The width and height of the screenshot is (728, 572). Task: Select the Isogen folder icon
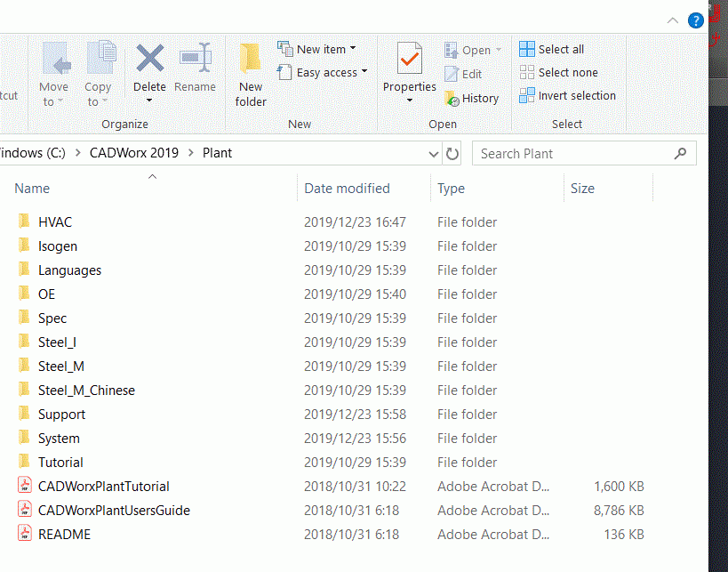(x=24, y=246)
